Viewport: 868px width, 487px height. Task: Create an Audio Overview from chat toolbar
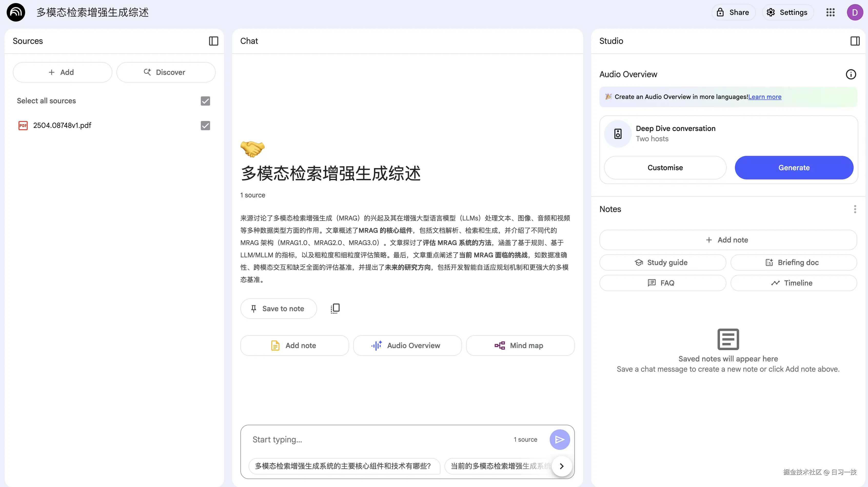click(407, 345)
